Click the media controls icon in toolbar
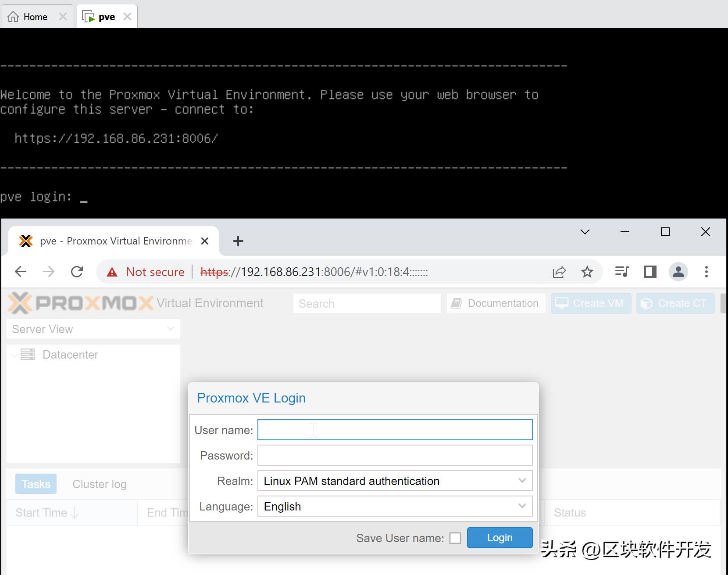The width and height of the screenshot is (728, 575). coord(622,272)
